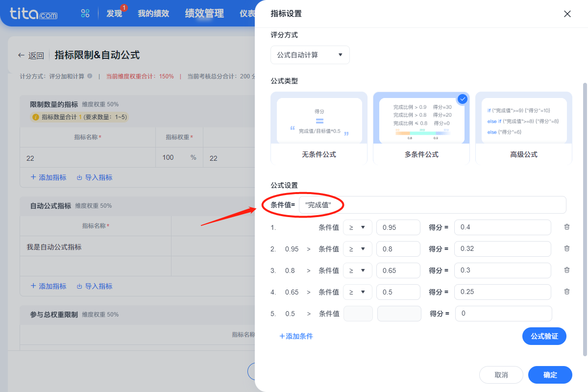Delete condition row 3 using its trash icon

(567, 270)
